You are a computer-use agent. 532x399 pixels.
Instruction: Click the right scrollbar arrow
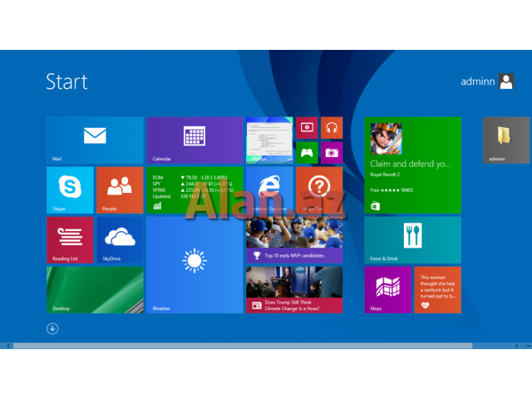click(516, 346)
